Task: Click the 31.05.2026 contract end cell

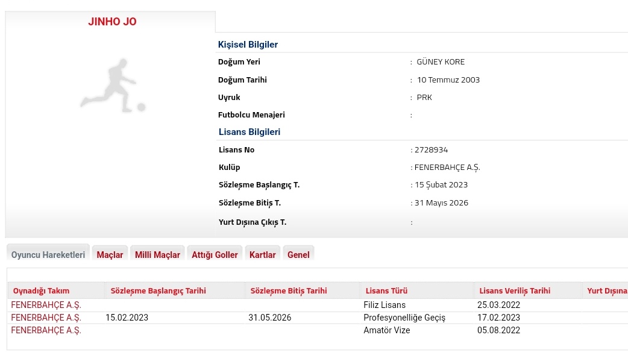Action: [x=269, y=318]
